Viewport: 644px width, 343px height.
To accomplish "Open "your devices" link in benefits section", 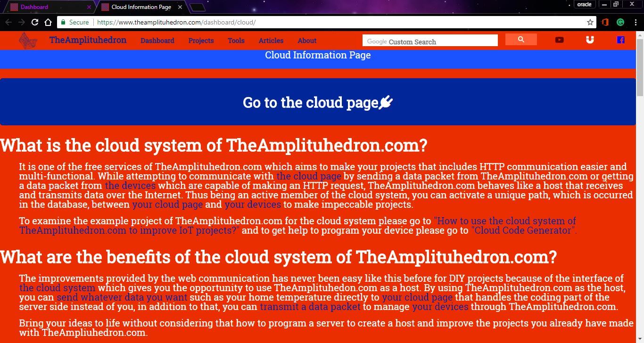I will pyautogui.click(x=440, y=307).
